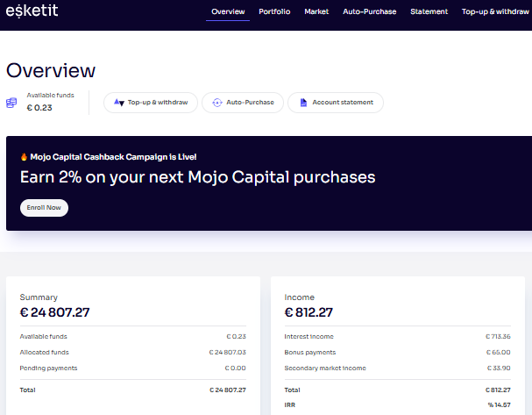This screenshot has height=415, width=532.
Task: Click the € 0.23 amount under Available funds header
Action: pos(39,108)
